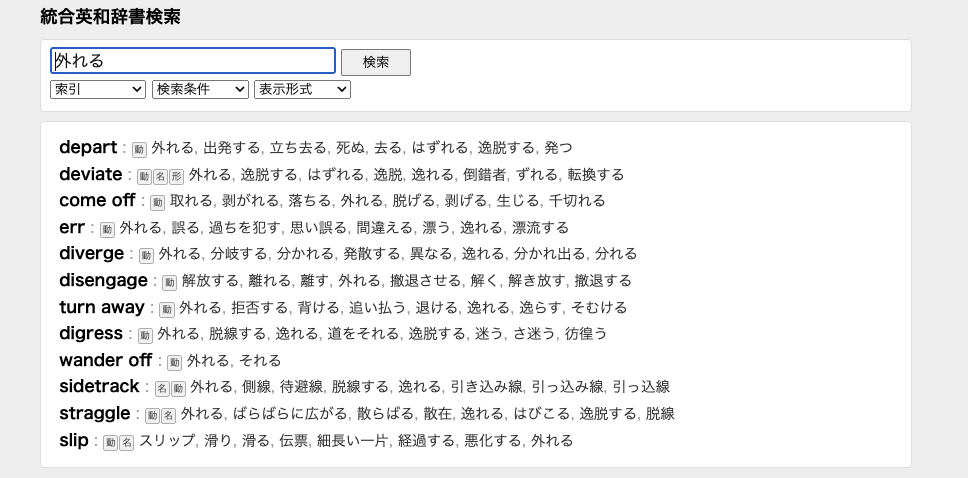
Task: Click the 動 badge next to diverge
Action: coord(146,256)
